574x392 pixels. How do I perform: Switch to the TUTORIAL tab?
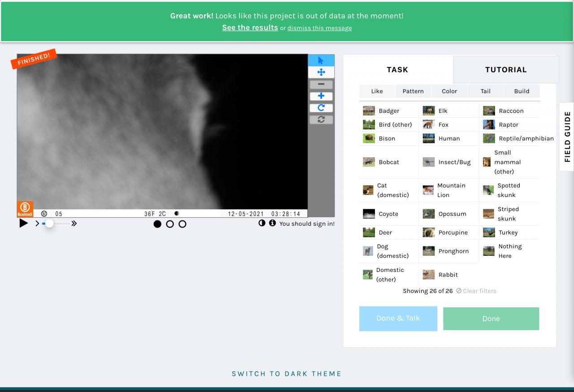point(506,69)
